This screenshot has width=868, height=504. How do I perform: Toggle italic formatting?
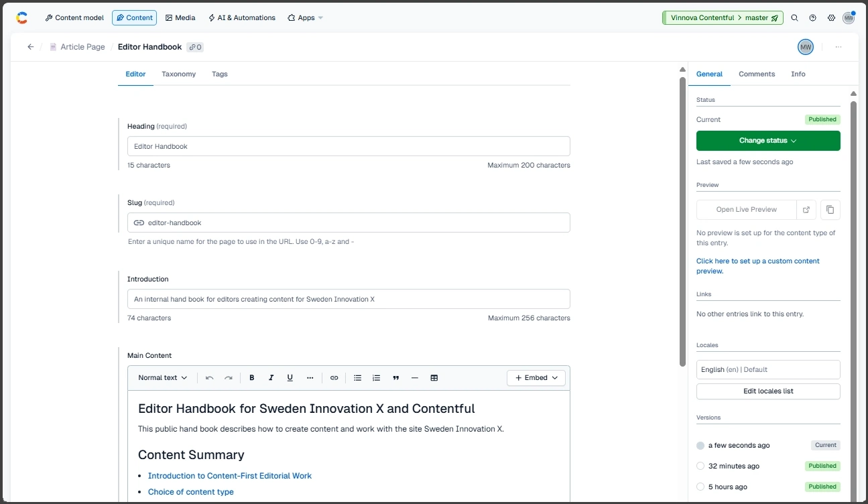coord(271,378)
